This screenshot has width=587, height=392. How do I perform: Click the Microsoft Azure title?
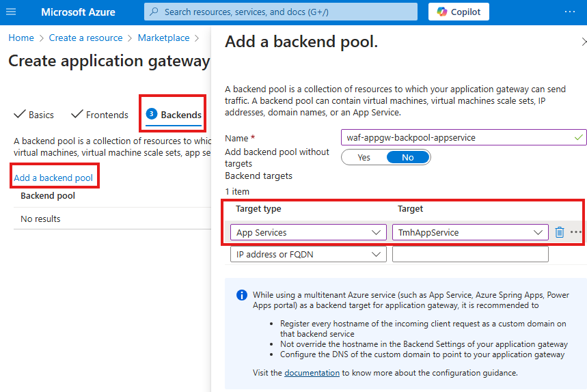[x=78, y=12]
